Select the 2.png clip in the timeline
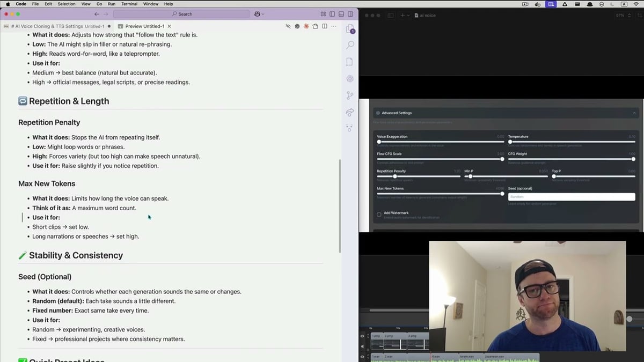This screenshot has width=644, height=362. [x=394, y=342]
